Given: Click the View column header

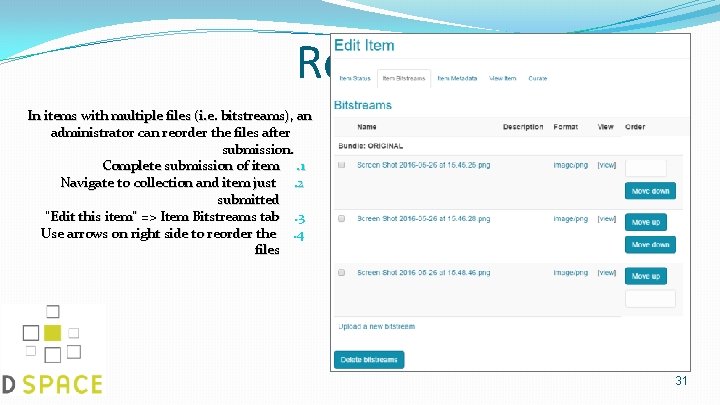Looking at the screenshot, I should (x=605, y=127).
